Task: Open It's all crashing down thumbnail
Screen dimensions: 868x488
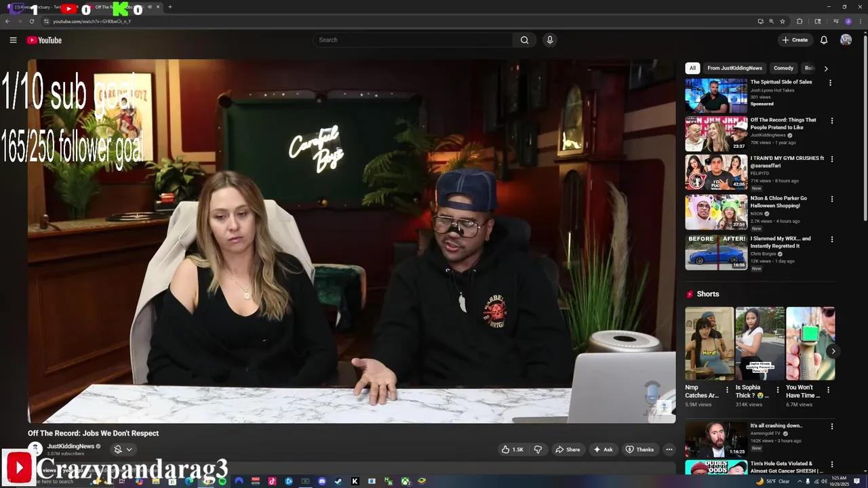Action: pos(716,439)
